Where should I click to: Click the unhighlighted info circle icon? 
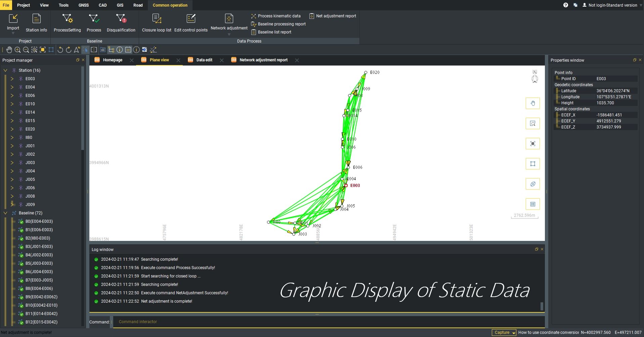(136, 50)
